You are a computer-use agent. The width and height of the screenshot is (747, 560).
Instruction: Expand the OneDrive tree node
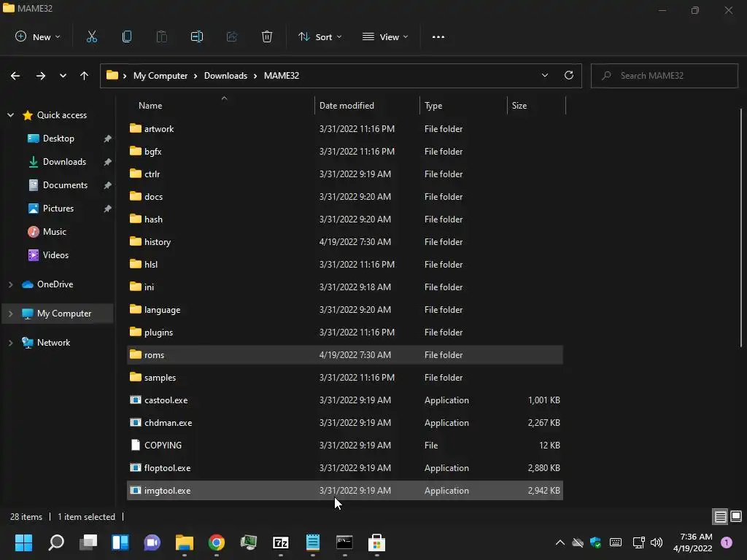(x=10, y=284)
